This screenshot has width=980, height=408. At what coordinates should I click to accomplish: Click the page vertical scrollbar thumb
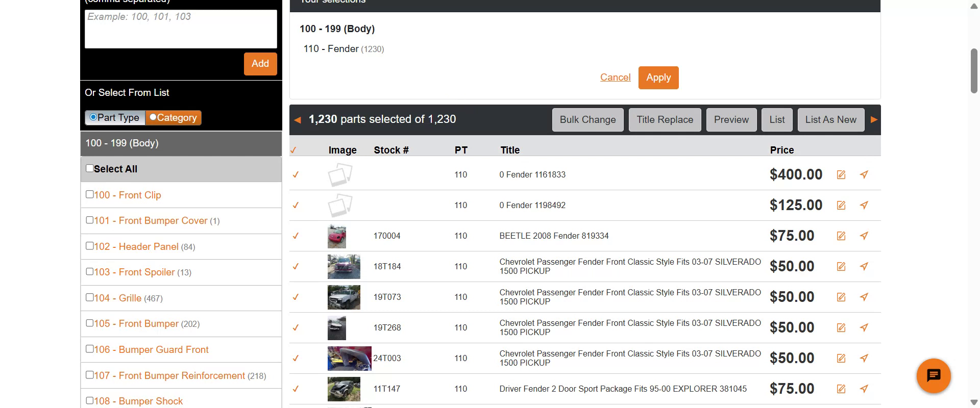pos(974,71)
